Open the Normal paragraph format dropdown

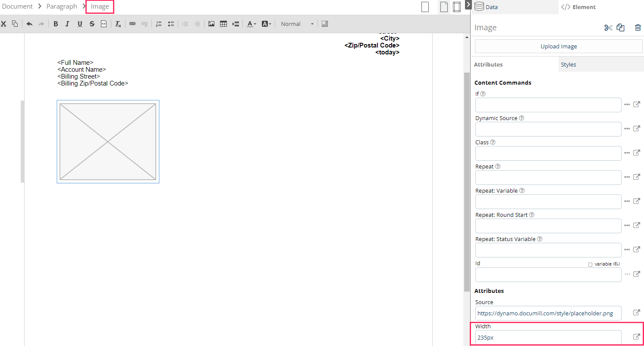pos(297,24)
